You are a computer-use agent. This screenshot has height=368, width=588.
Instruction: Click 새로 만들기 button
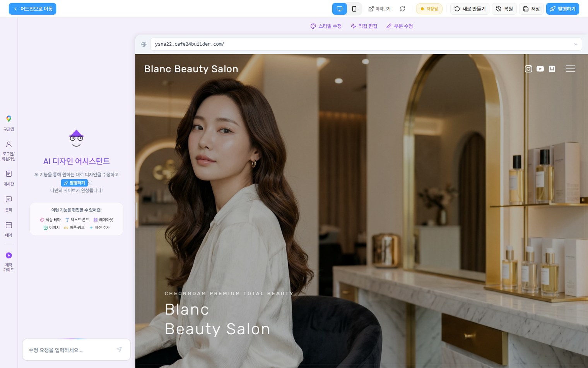click(470, 9)
